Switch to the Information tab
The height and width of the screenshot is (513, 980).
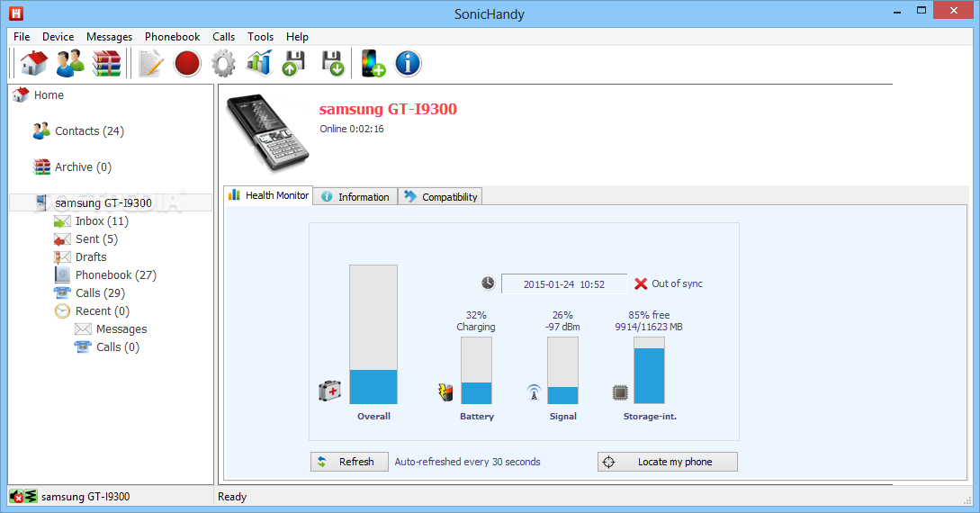click(x=355, y=197)
